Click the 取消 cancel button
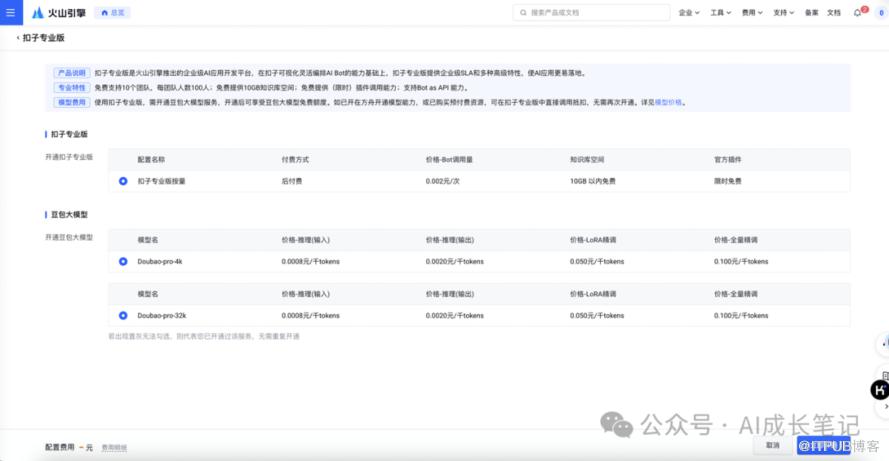 773,445
